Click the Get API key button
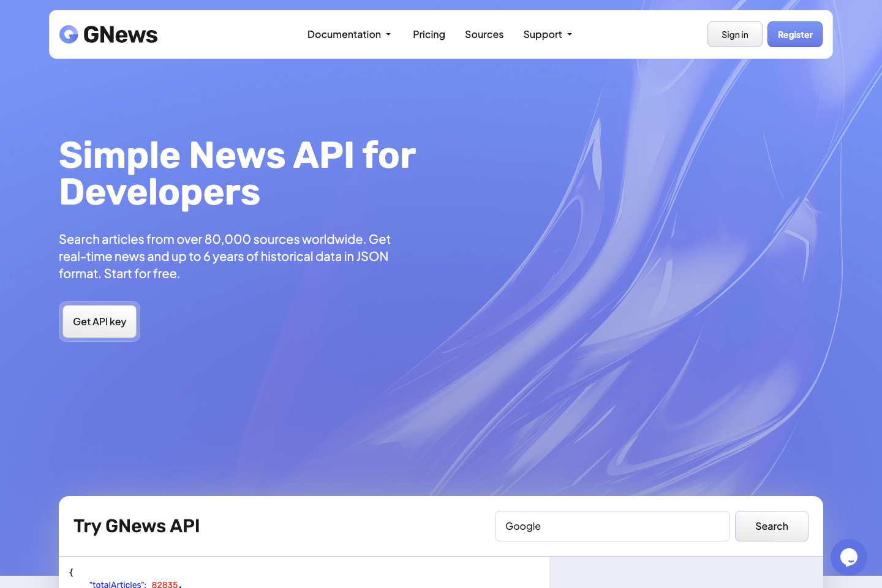 (99, 321)
